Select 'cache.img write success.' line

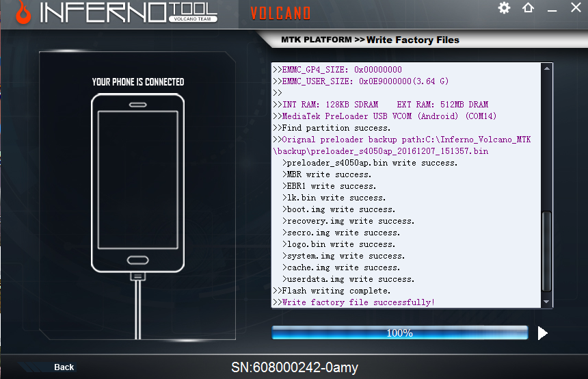(x=341, y=267)
